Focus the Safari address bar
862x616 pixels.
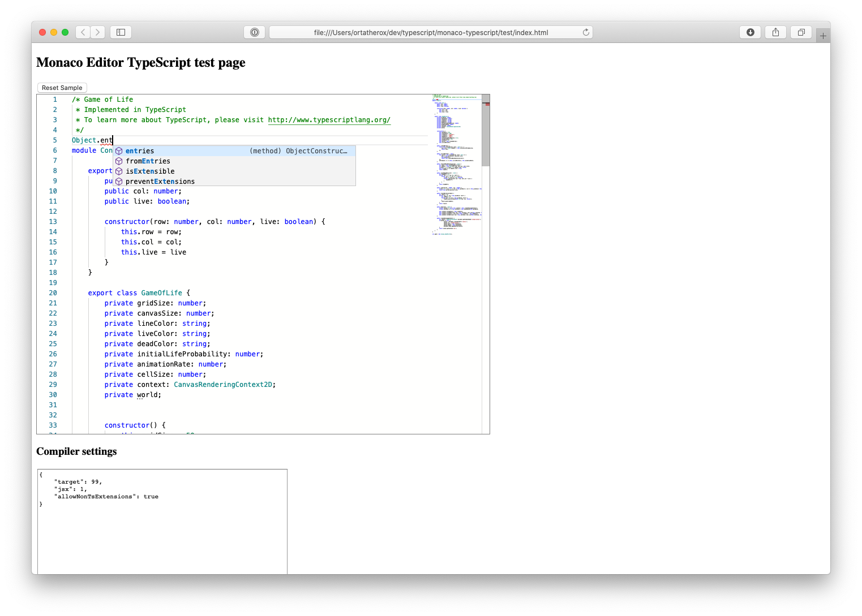[x=431, y=32]
